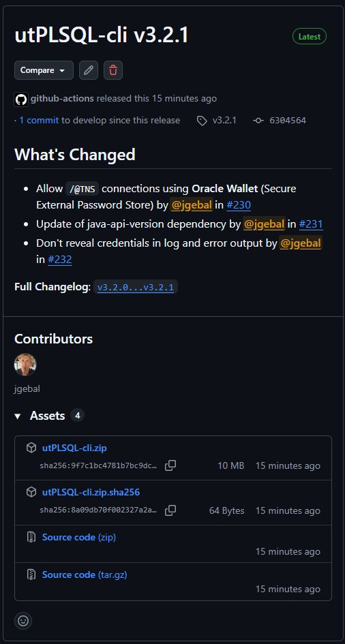Click the pencil edit release icon
345x644 pixels.
point(89,70)
